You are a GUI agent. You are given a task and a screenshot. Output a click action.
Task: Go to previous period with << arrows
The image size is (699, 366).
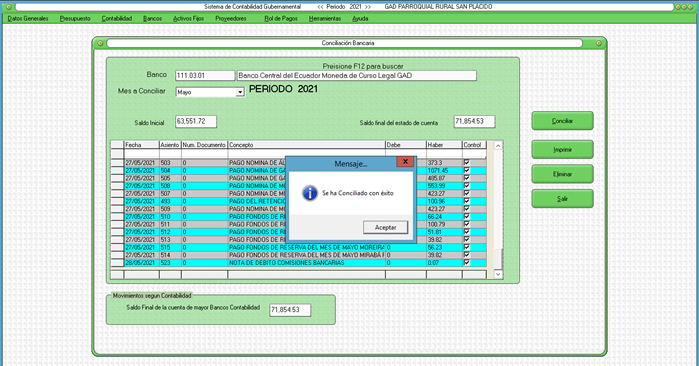[x=321, y=7]
